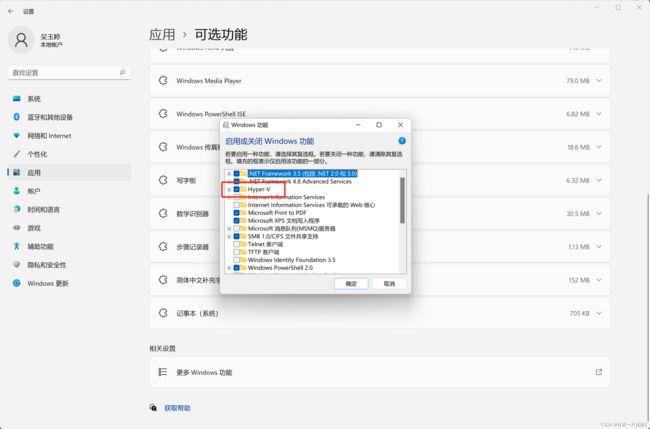Enable the TFTP 客户端 checkbox

pyautogui.click(x=236, y=252)
